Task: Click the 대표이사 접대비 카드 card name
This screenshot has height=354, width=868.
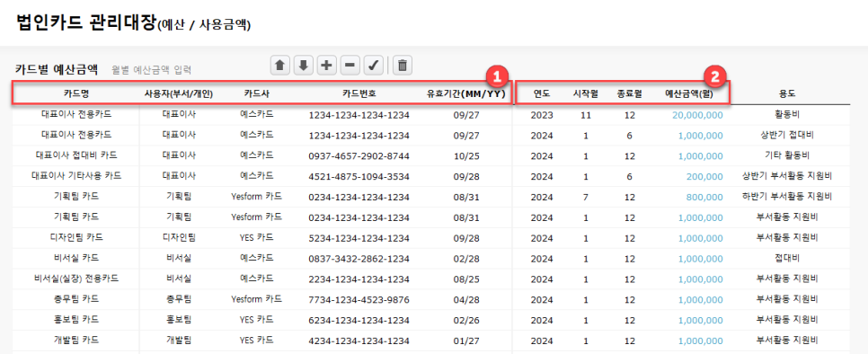Action: [76, 155]
